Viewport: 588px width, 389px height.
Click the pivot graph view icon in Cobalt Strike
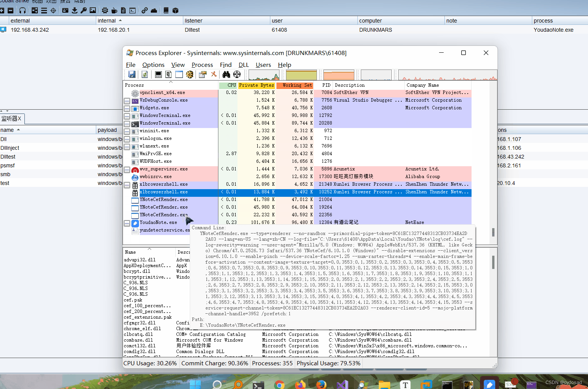point(35,10)
